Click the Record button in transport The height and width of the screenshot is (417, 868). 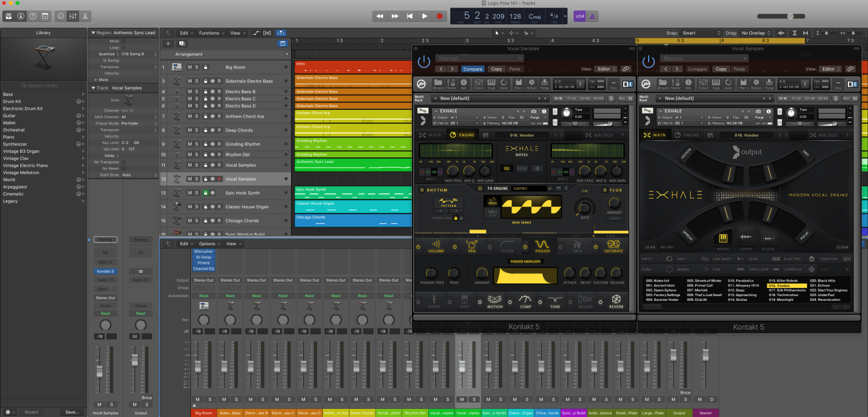click(x=439, y=16)
